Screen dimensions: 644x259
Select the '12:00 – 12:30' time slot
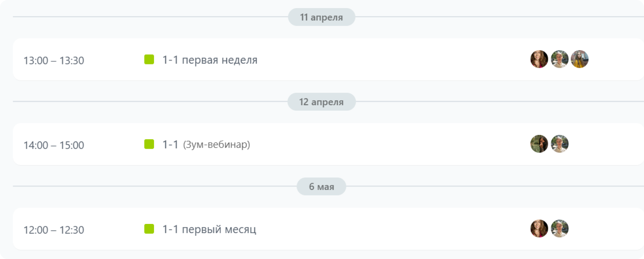(54, 229)
